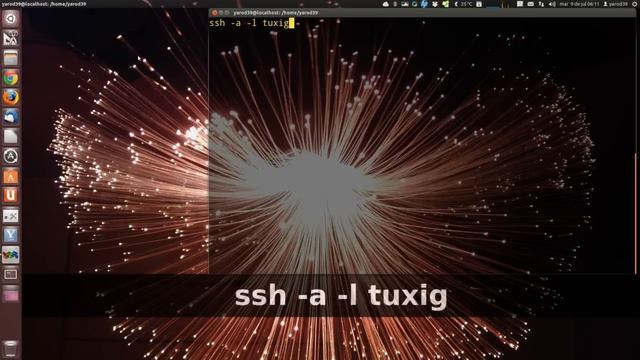Click the terminal command line text
640x360 pixels.
pyautogui.click(x=249, y=23)
